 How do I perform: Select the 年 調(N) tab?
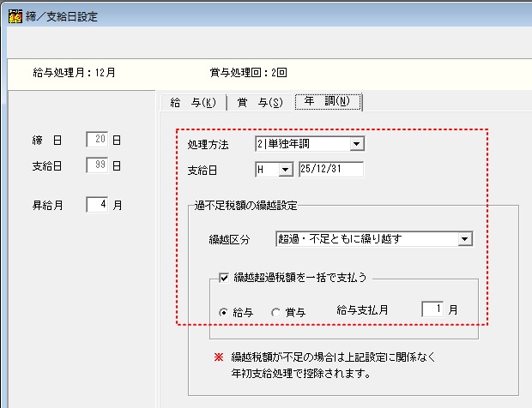(x=328, y=101)
